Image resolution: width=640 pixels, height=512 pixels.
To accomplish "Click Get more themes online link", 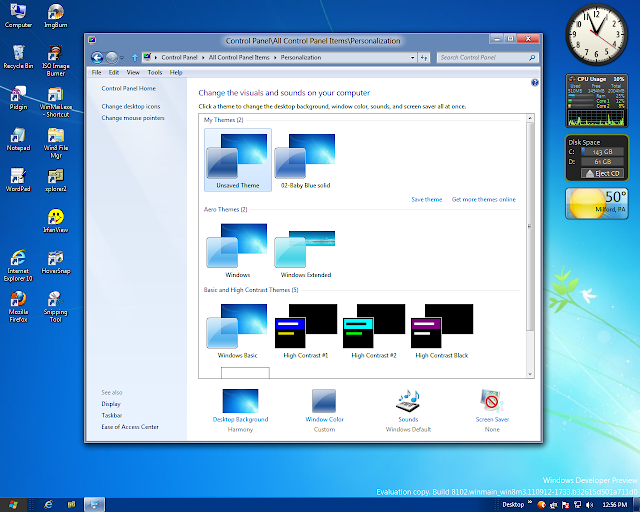I will pos(484,199).
